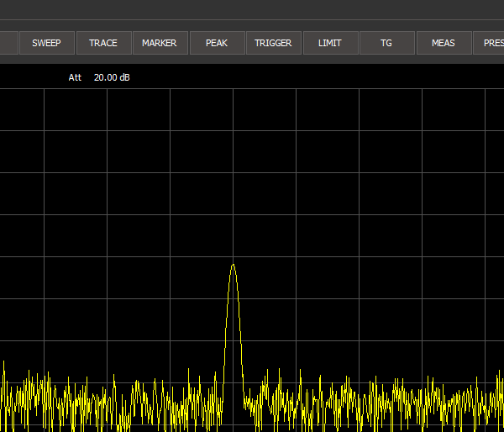The height and width of the screenshot is (432, 504).
Task: Select the LIMIT button
Action: 330,43
